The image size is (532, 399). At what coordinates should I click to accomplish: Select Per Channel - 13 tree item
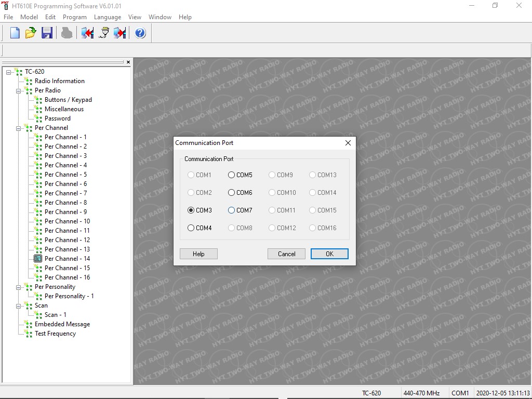click(67, 249)
